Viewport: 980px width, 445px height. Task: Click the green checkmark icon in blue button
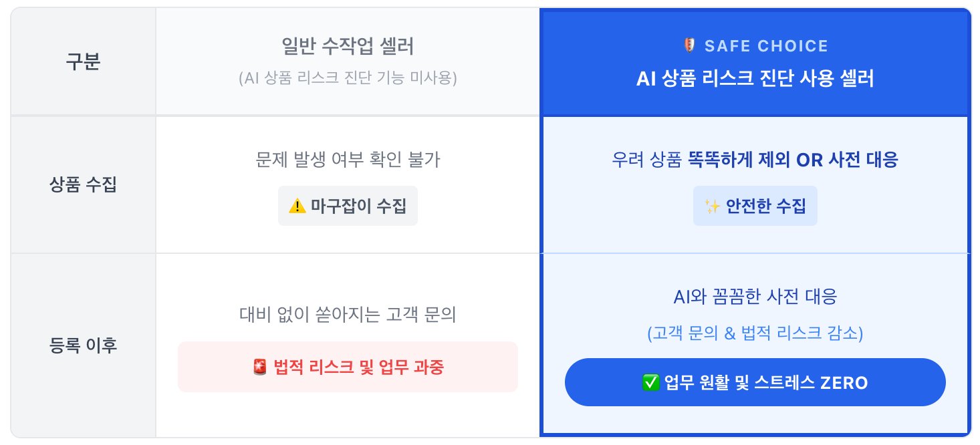tap(650, 383)
